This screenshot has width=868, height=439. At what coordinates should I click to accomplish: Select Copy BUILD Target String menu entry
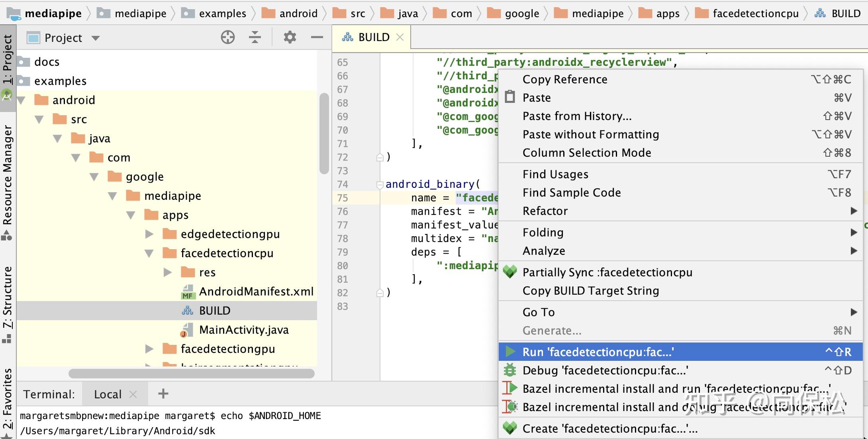[x=590, y=291]
